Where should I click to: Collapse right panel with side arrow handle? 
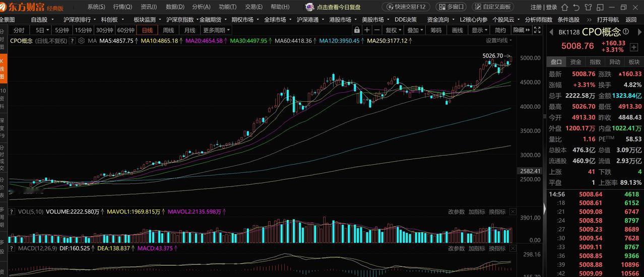(544, 209)
